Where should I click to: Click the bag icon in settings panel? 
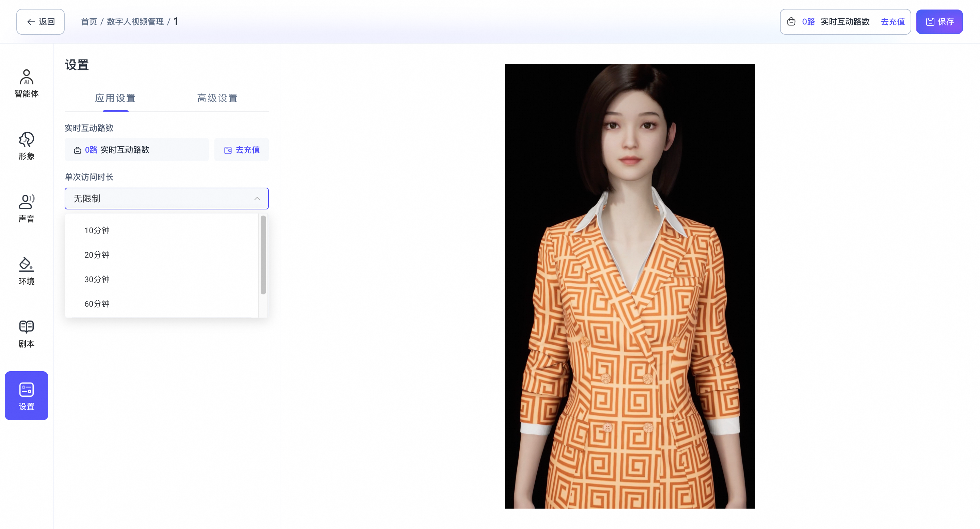click(78, 151)
